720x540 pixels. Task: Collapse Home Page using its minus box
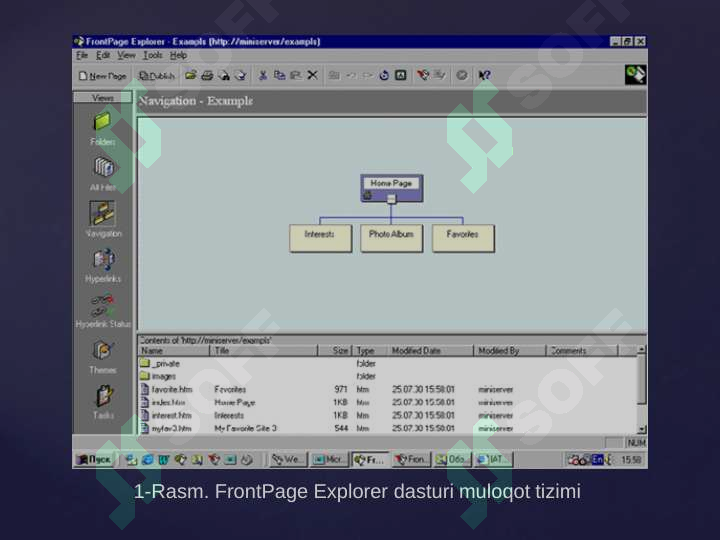(x=391, y=199)
